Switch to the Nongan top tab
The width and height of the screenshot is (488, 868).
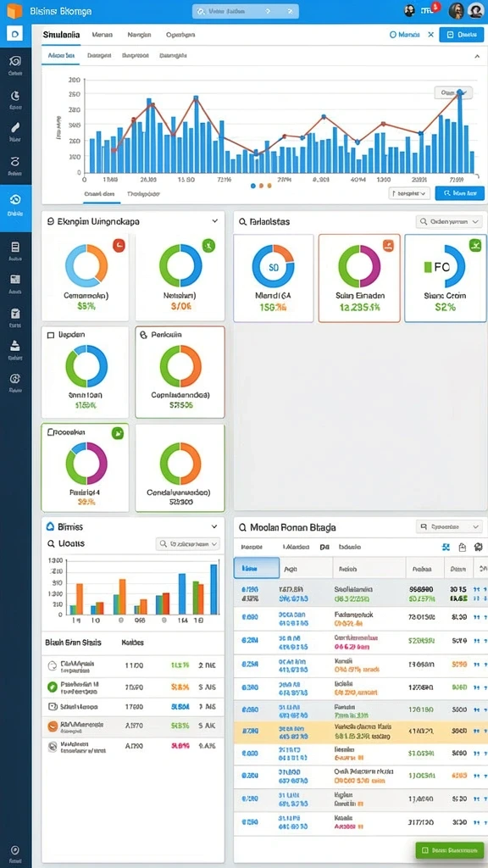139,34
